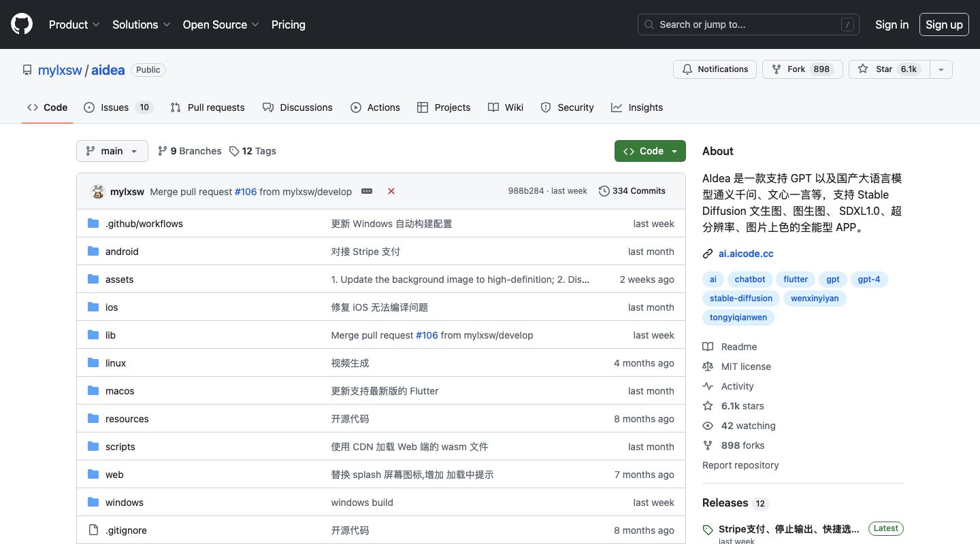Click the tongyiqianwen topic tag

pyautogui.click(x=738, y=318)
